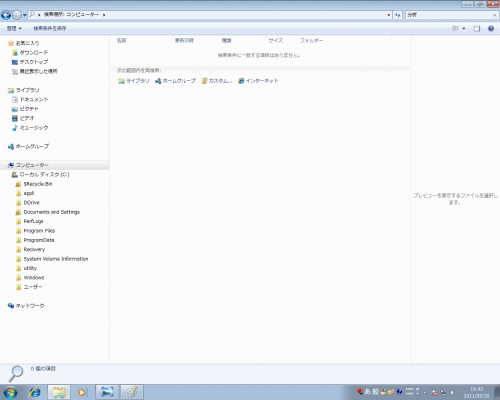Image resolution: width=500 pixels, height=400 pixels.
Task: Open ダウンロード in favorites
Action: pos(30,53)
